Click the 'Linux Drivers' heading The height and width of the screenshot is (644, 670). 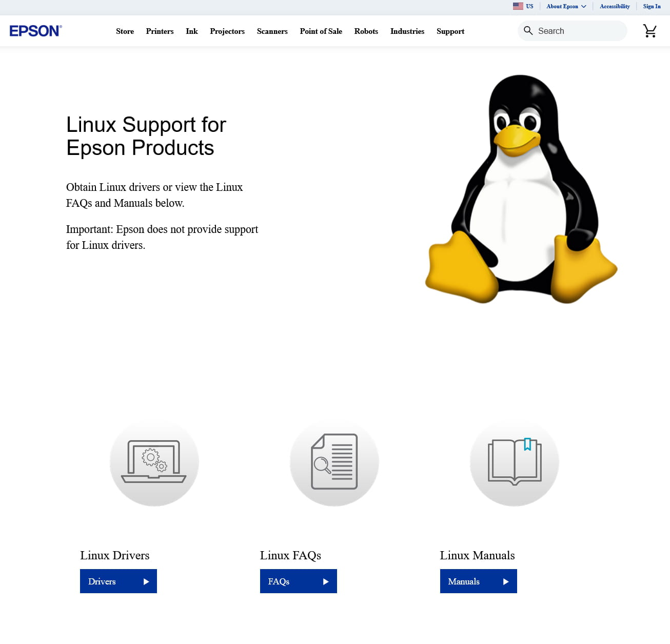click(x=115, y=555)
